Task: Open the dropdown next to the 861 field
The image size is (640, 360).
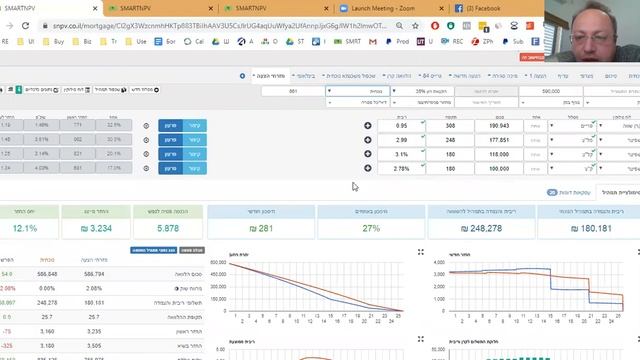Action: click(357, 91)
